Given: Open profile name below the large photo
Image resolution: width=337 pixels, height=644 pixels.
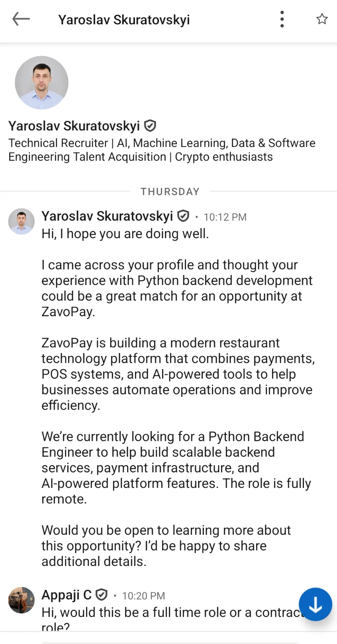Looking at the screenshot, I should tap(74, 126).
